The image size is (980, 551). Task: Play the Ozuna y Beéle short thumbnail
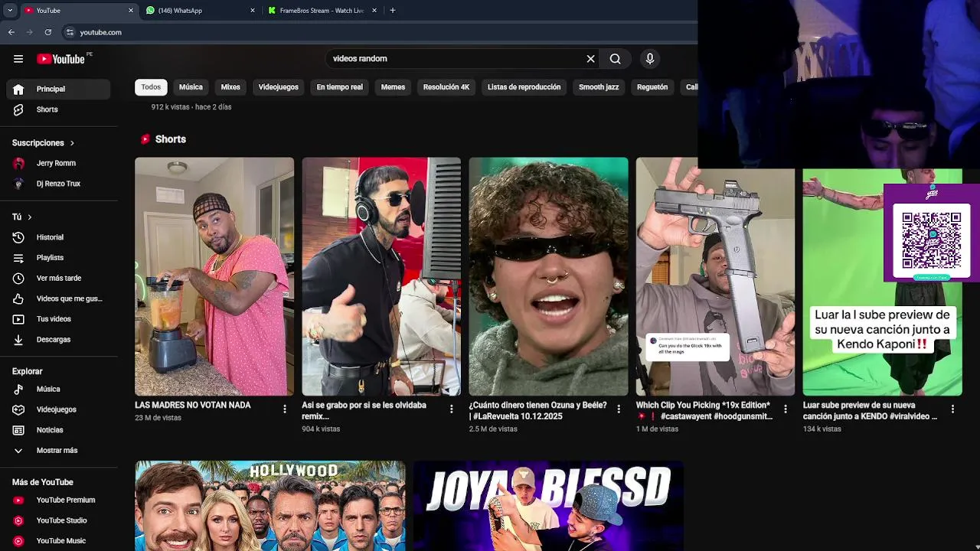548,276
